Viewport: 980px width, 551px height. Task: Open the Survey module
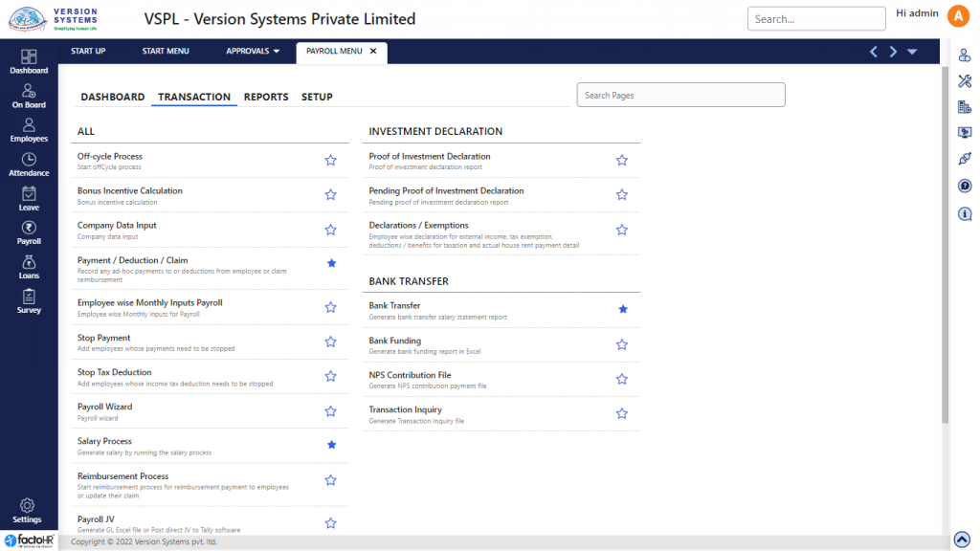click(x=29, y=301)
